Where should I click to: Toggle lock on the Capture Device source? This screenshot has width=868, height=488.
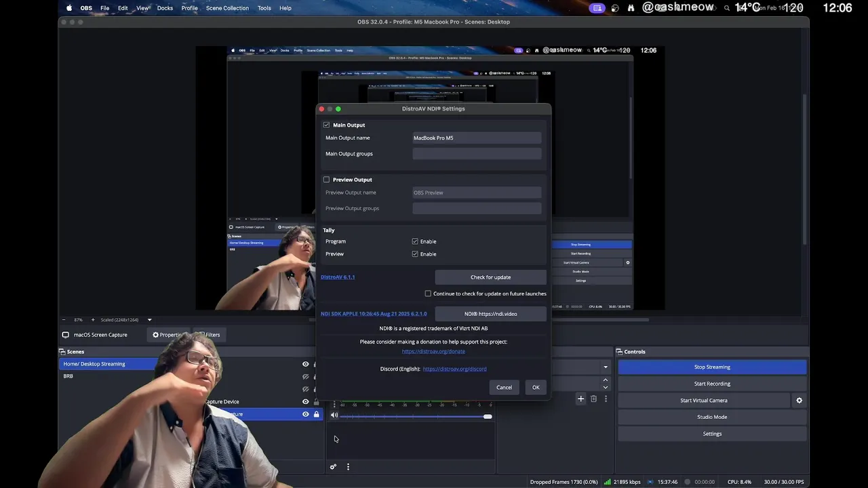coord(316,402)
